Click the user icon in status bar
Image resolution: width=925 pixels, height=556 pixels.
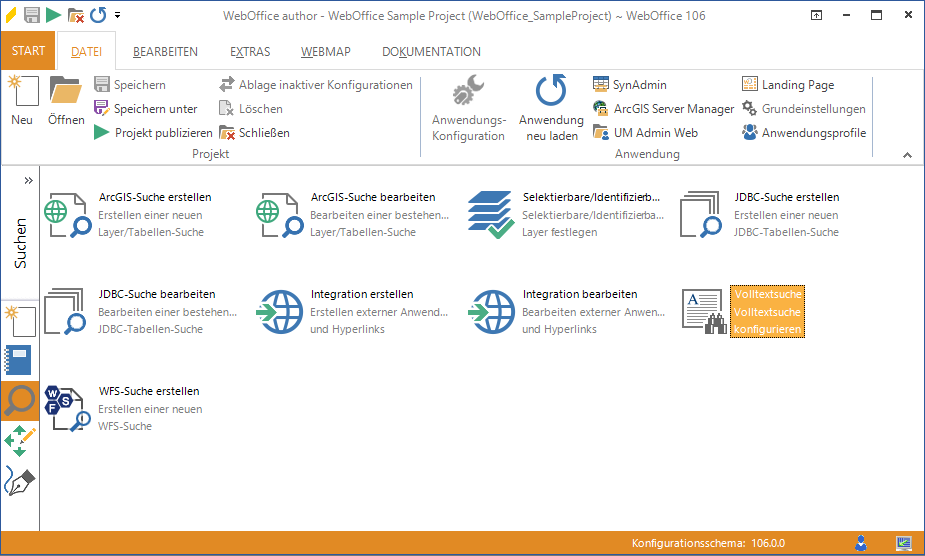tap(861, 543)
